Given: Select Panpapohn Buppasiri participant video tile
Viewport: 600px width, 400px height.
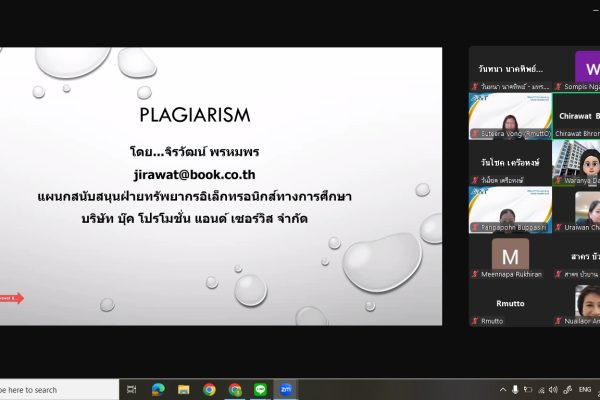Looking at the screenshot, I should tap(510, 210).
